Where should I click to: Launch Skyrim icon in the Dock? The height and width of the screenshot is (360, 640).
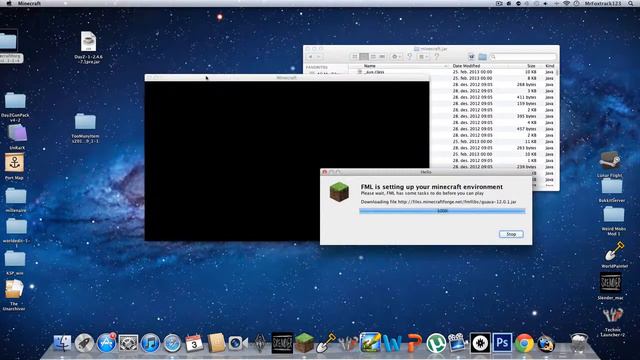(260, 343)
